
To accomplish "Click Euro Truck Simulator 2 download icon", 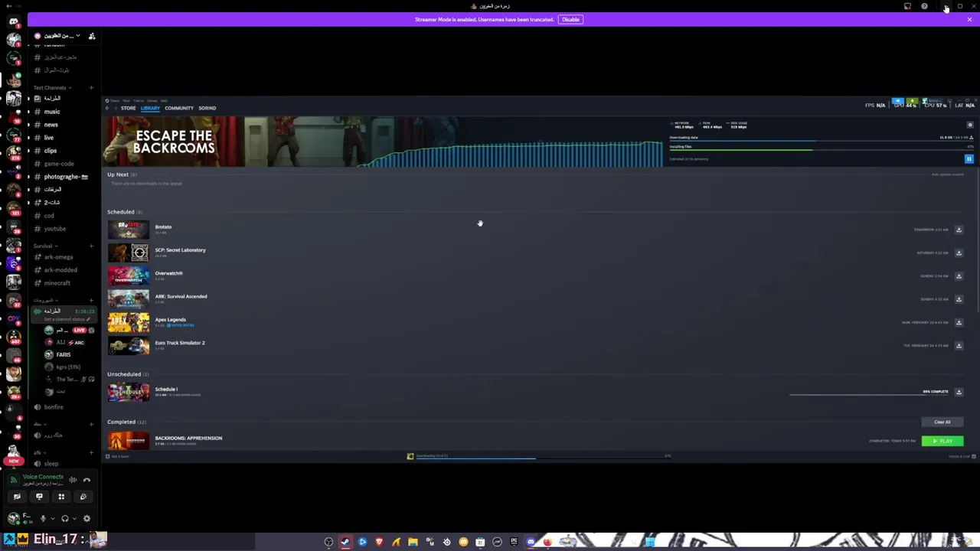I will tap(959, 345).
